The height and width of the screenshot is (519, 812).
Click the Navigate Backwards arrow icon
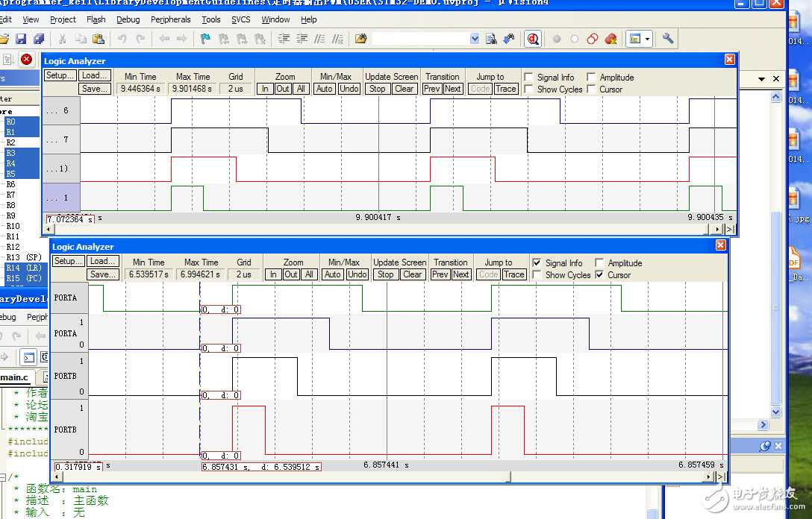point(165,39)
